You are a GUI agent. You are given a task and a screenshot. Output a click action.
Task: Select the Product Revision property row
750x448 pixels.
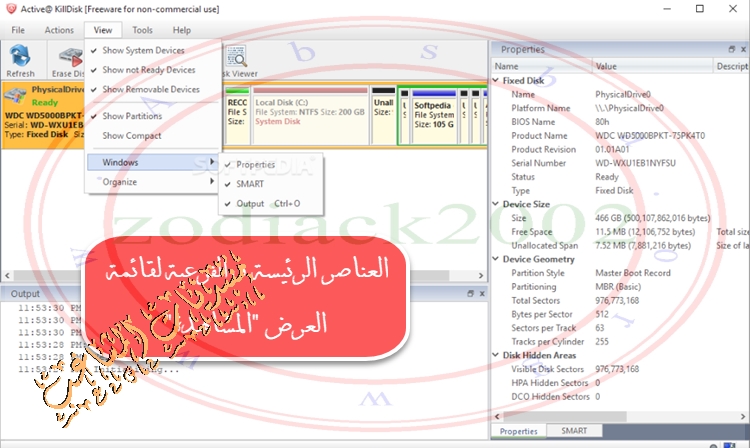tap(620, 150)
